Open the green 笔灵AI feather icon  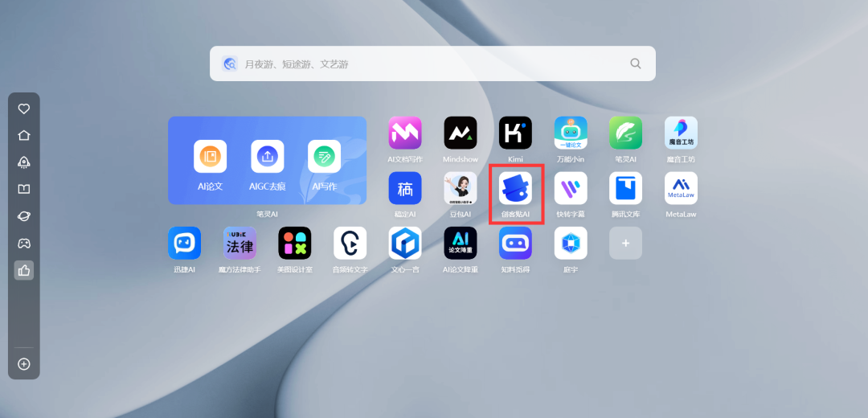coord(626,133)
